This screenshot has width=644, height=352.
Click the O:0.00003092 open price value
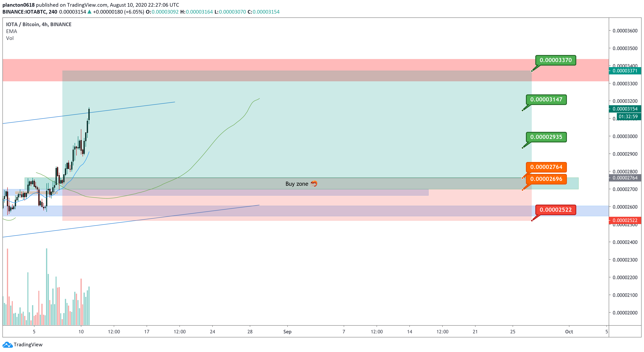[162, 12]
